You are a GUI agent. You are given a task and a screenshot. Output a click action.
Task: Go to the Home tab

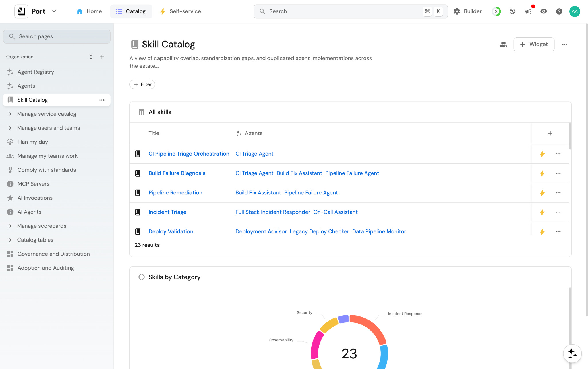pyautogui.click(x=89, y=11)
